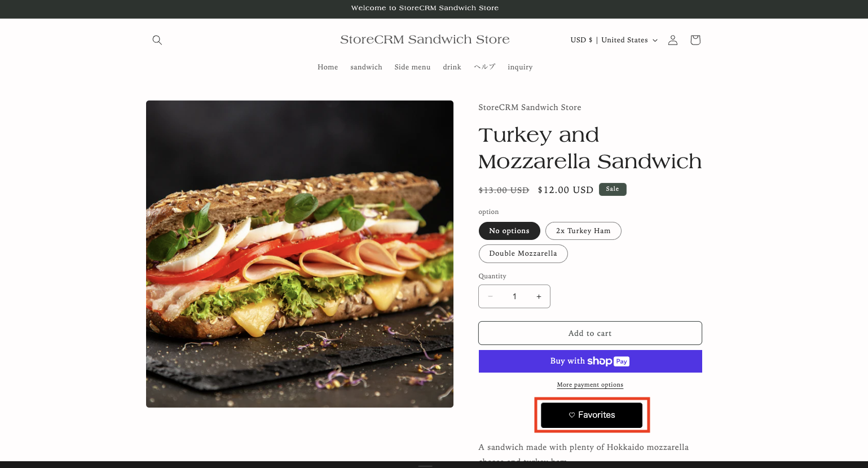
Task: Click the Add to cart button
Action: (590, 333)
